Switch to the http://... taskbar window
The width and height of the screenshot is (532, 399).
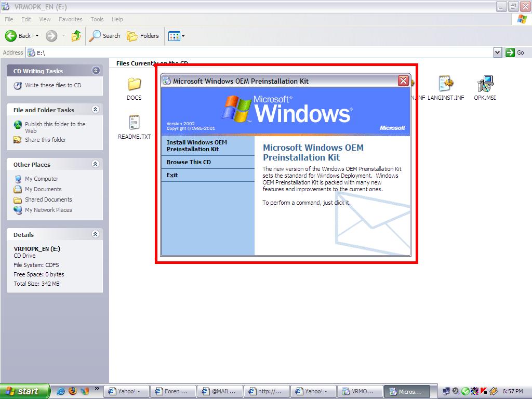tap(267, 391)
